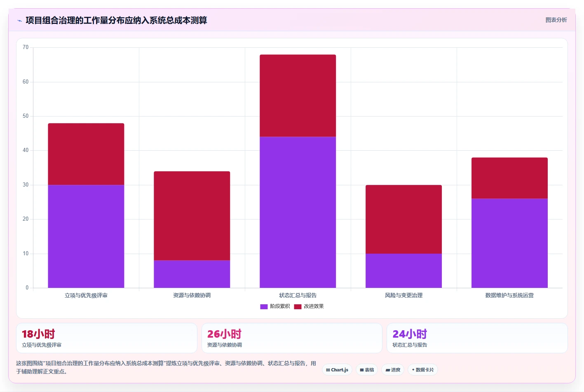584x392 pixels.
Task: Click the y-axis value 10
Action: coord(26,254)
